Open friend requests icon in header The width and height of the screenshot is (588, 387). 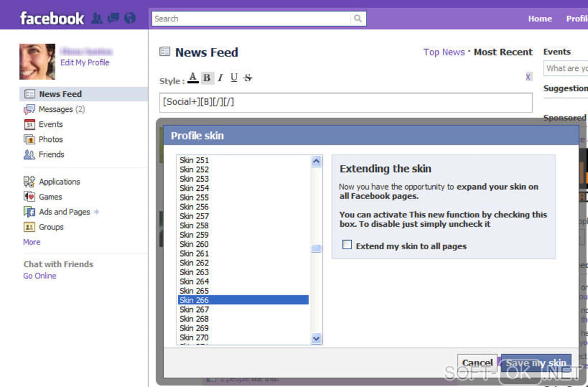(x=97, y=18)
